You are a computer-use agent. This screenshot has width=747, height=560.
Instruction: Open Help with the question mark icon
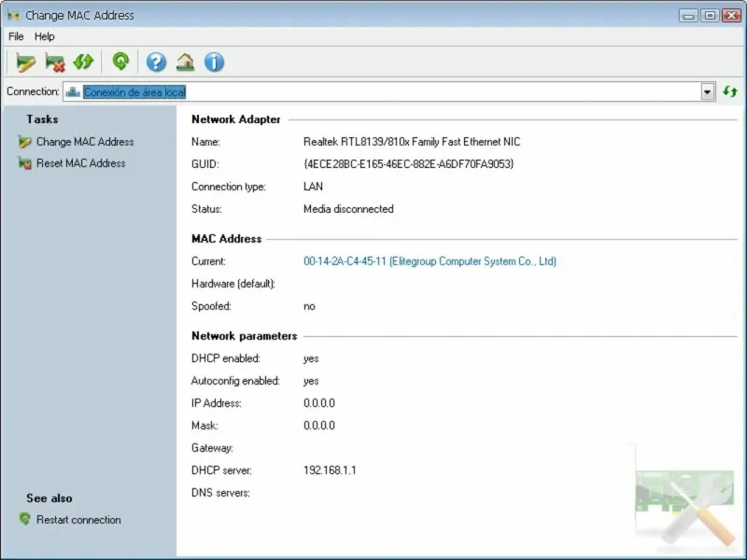156,62
